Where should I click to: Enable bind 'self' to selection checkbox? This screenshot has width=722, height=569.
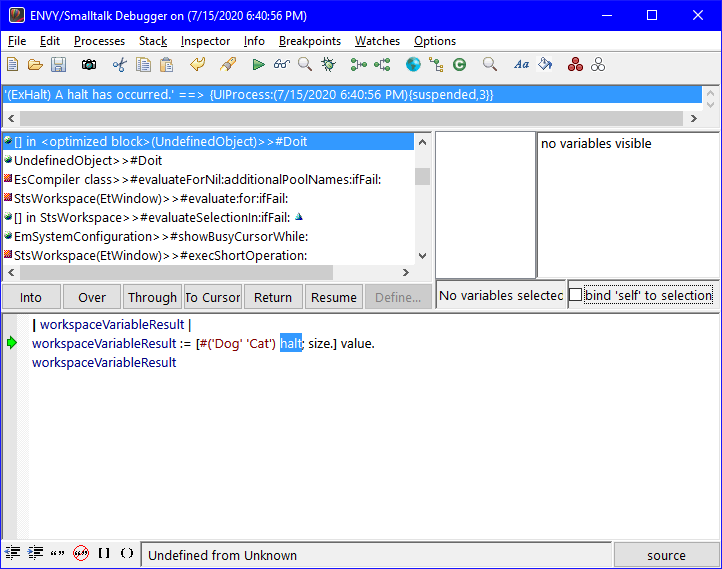pyautogui.click(x=576, y=295)
